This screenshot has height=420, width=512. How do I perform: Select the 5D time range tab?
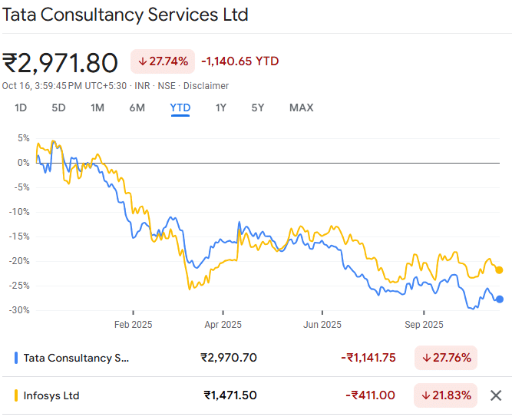[x=58, y=107]
